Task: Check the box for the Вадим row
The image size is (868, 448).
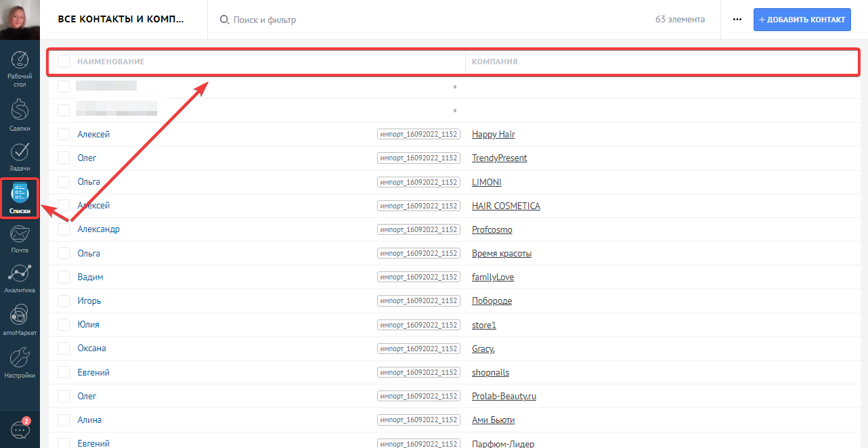Action: point(64,277)
